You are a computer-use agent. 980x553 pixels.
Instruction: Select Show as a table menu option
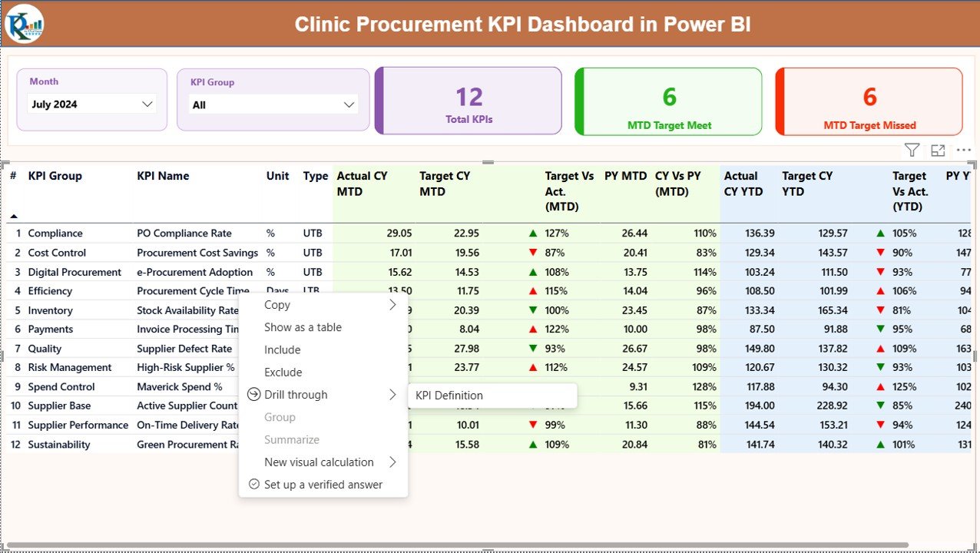pyautogui.click(x=303, y=327)
